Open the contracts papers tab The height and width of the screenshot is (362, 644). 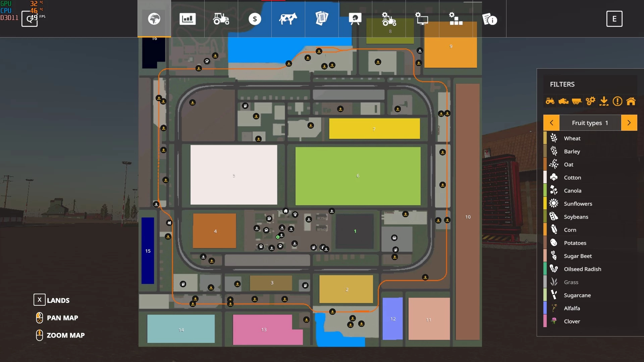point(322,19)
